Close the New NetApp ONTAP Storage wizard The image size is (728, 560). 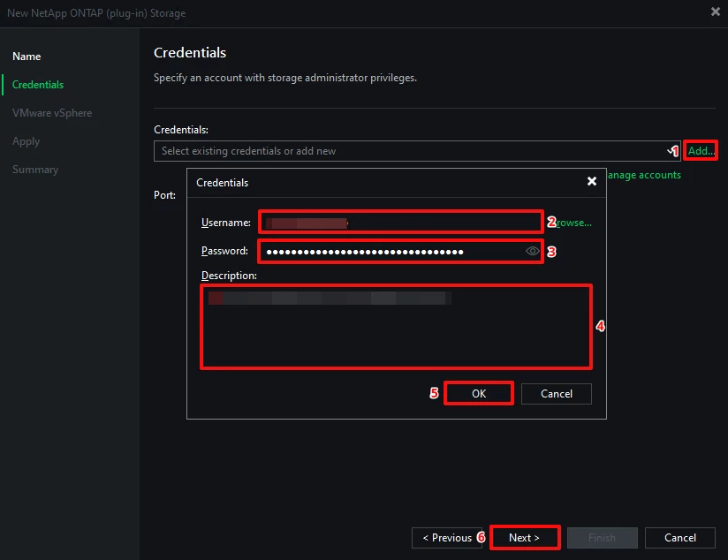tap(716, 11)
